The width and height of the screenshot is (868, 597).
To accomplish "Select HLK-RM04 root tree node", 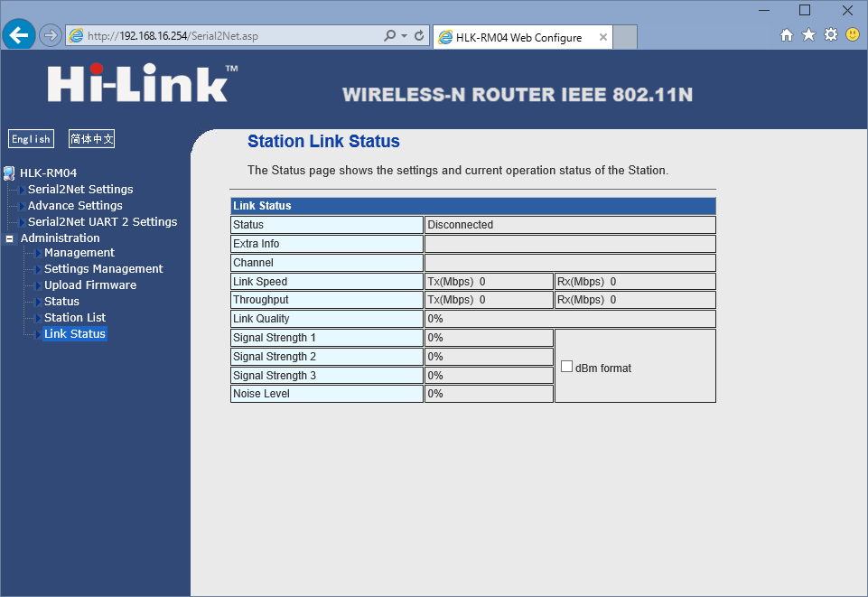I will (x=48, y=173).
